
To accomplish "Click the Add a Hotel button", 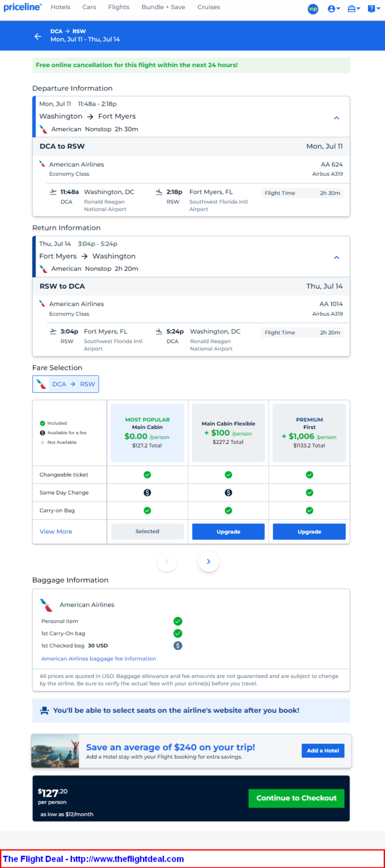I will click(x=323, y=750).
